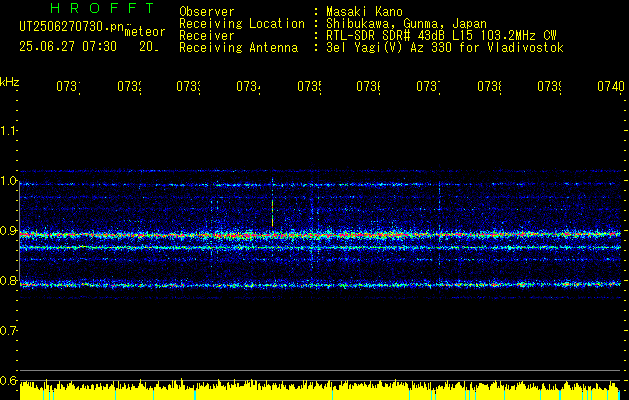Click the 1.0 frequency axis label
629x400 pixels.
point(8,180)
